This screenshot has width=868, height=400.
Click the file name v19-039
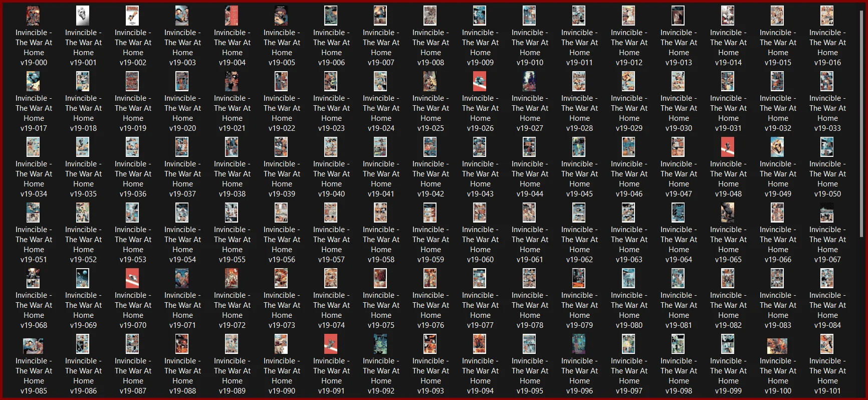(x=282, y=179)
